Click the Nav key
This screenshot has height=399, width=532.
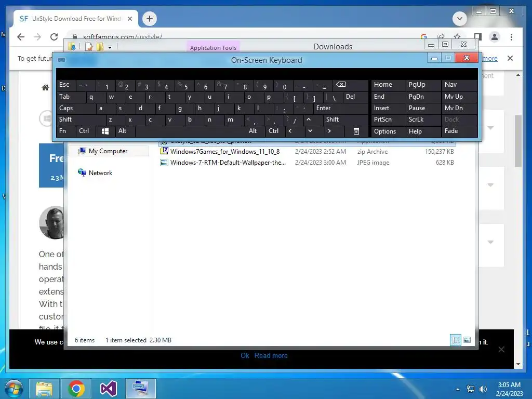click(x=460, y=85)
